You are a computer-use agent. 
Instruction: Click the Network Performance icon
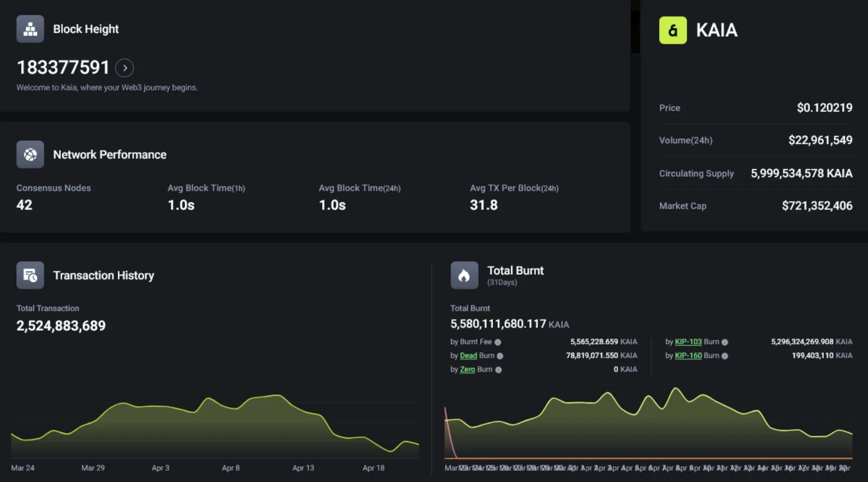pyautogui.click(x=30, y=154)
